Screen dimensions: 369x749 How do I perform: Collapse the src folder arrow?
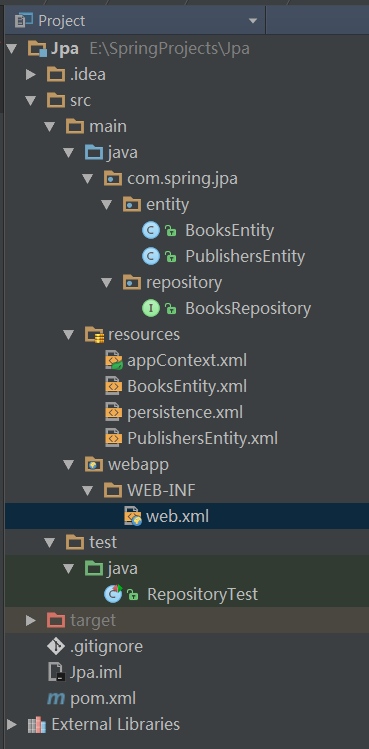31,100
